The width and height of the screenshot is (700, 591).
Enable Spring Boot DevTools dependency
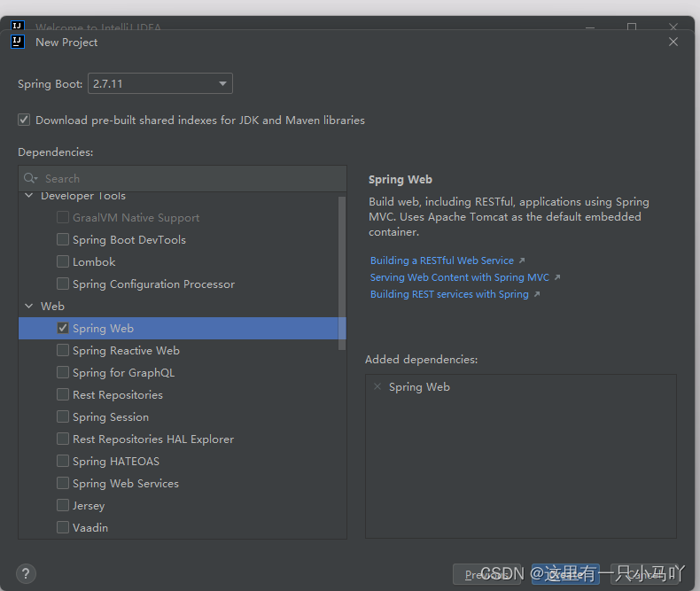(63, 240)
